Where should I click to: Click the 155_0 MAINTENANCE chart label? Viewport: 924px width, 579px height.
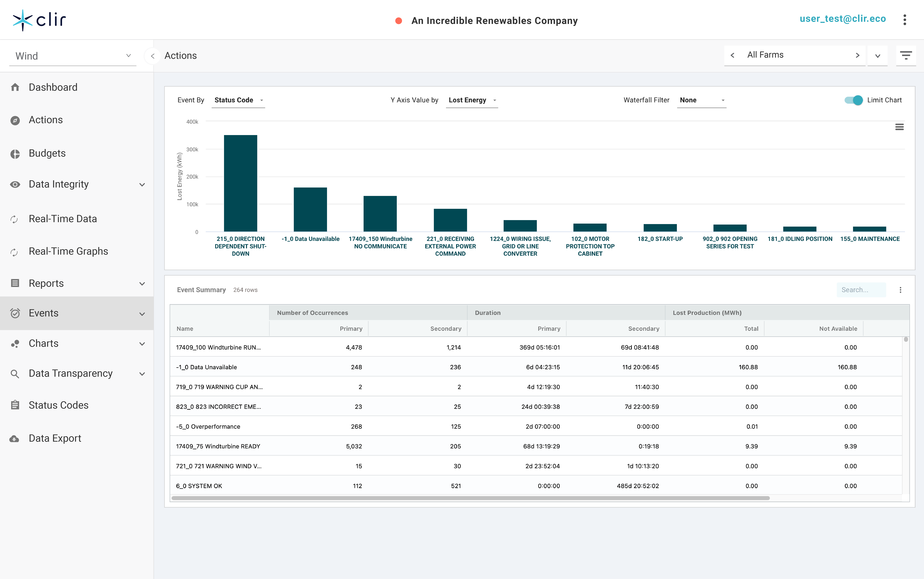(870, 239)
